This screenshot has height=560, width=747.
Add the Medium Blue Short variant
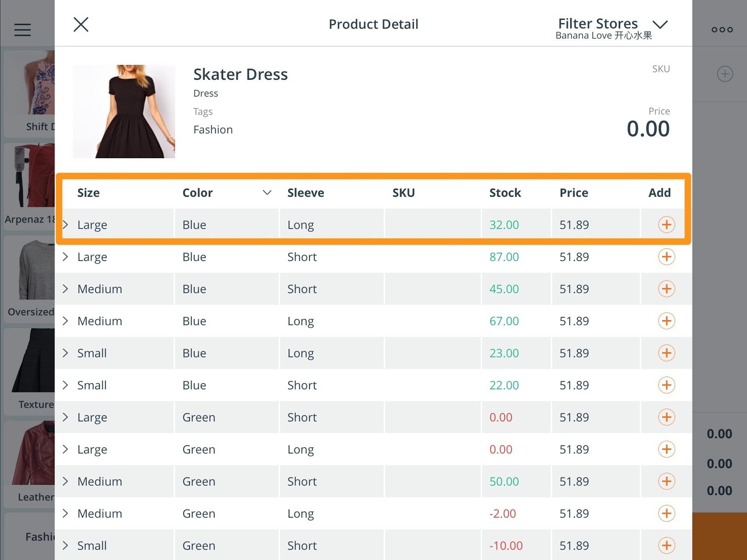click(x=666, y=289)
